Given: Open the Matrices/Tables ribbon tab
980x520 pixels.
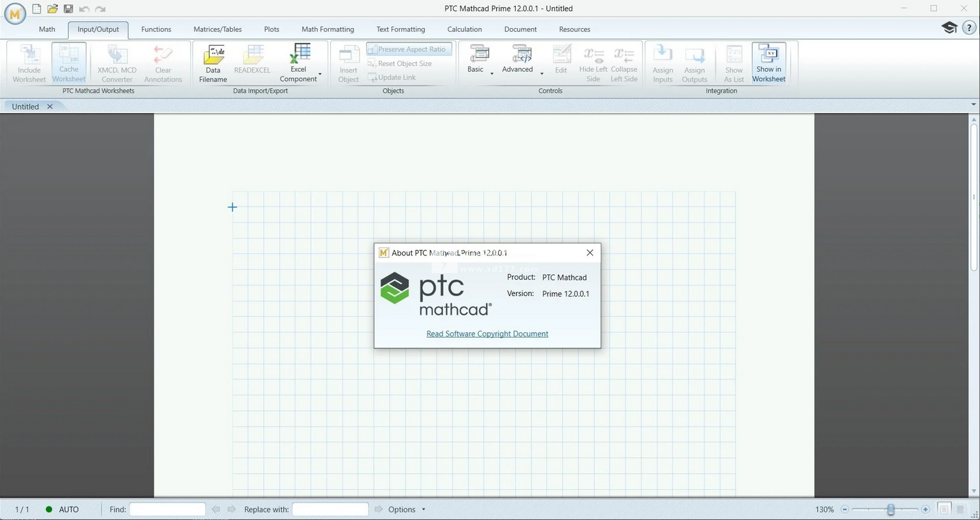Looking at the screenshot, I should [218, 29].
